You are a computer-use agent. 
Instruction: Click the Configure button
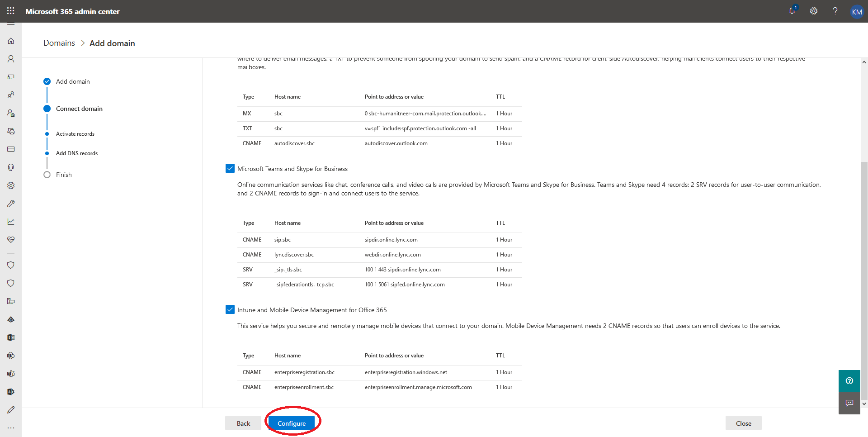coord(292,423)
